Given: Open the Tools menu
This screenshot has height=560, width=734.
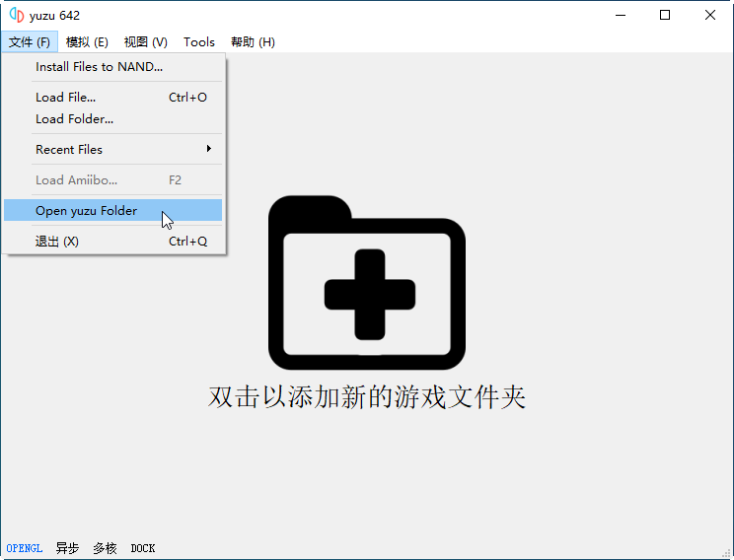Looking at the screenshot, I should (x=199, y=42).
